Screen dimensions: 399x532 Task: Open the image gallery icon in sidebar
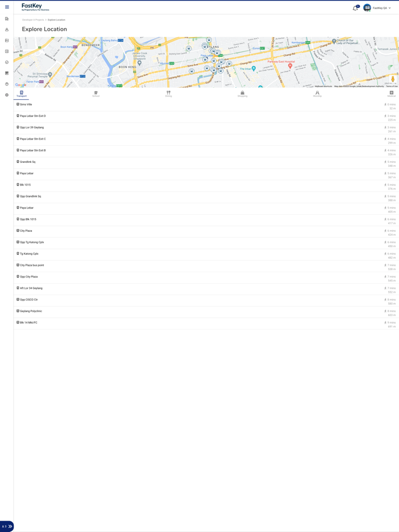click(7, 40)
